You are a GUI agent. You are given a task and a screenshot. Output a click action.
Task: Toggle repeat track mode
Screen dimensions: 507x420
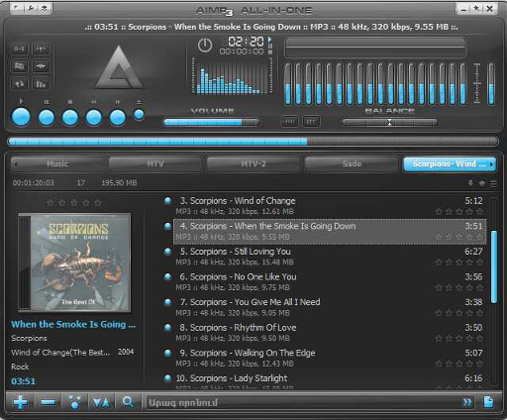click(x=19, y=83)
